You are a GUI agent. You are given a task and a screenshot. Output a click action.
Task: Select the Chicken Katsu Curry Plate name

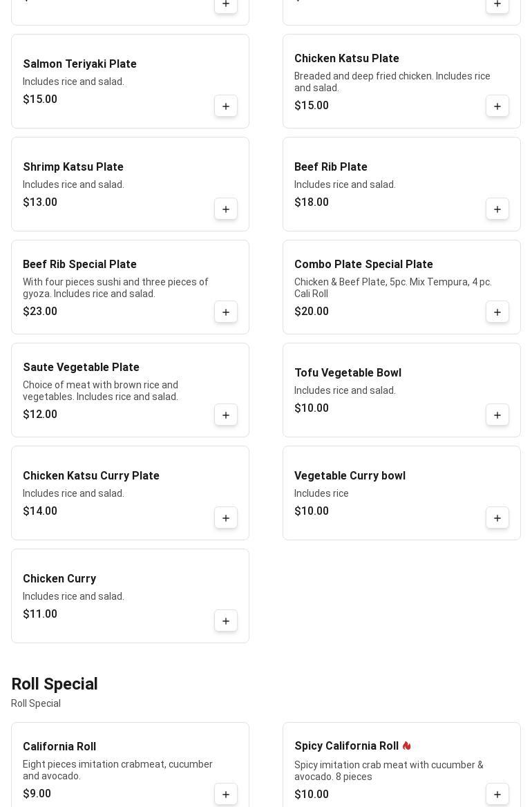pyautogui.click(x=91, y=476)
